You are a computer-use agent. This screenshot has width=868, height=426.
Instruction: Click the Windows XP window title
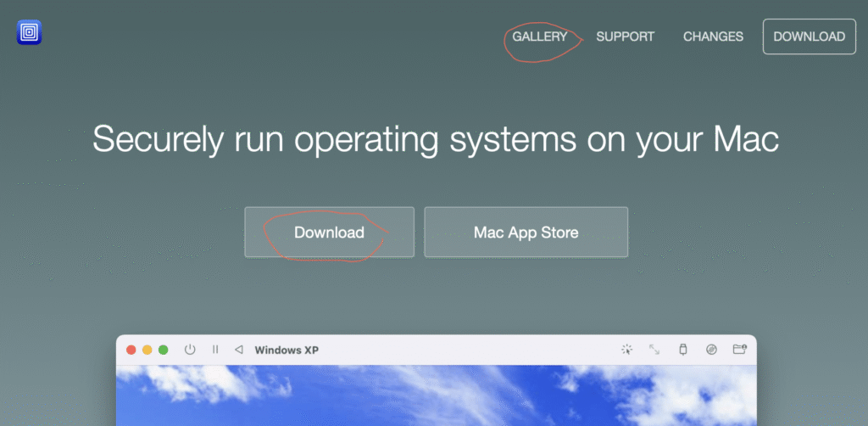[x=287, y=350]
